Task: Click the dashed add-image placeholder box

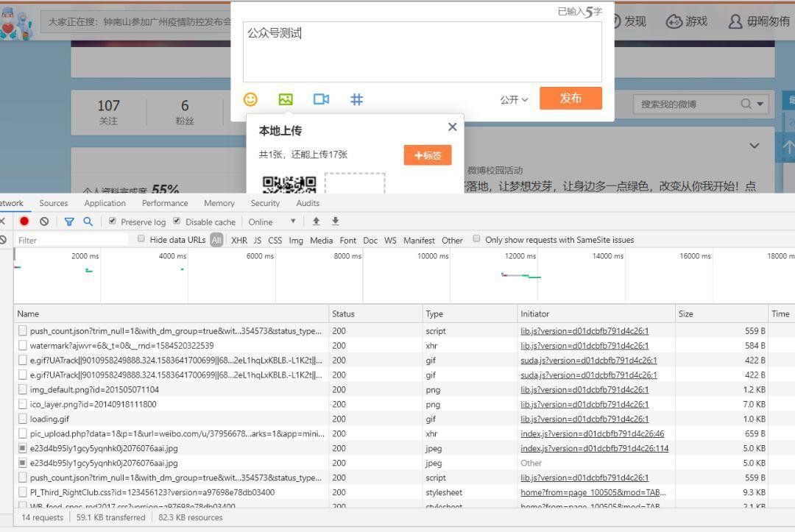Action: point(355,183)
